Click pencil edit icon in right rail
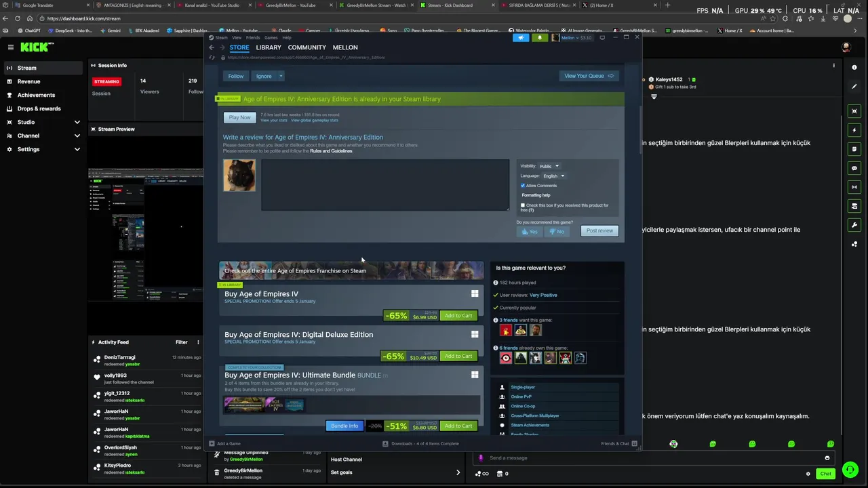 pyautogui.click(x=854, y=87)
